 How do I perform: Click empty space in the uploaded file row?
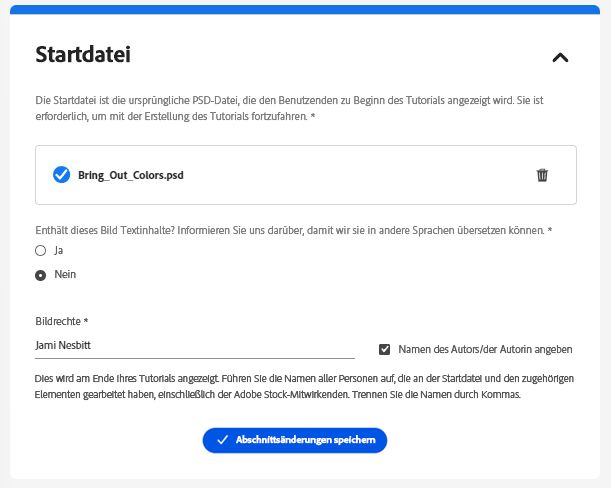coord(350,175)
